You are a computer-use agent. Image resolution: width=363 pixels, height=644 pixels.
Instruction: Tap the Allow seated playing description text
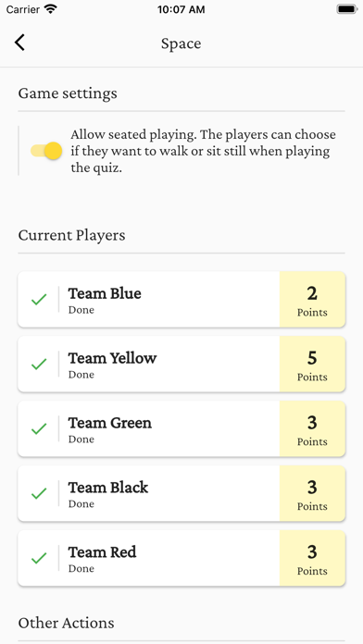(x=203, y=151)
